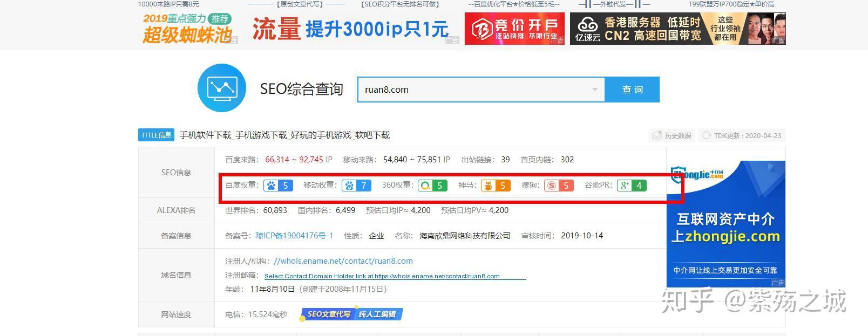This screenshot has height=336, width=868.
Task: Click the 移动权重 paw badge showing 7
Action: (357, 186)
